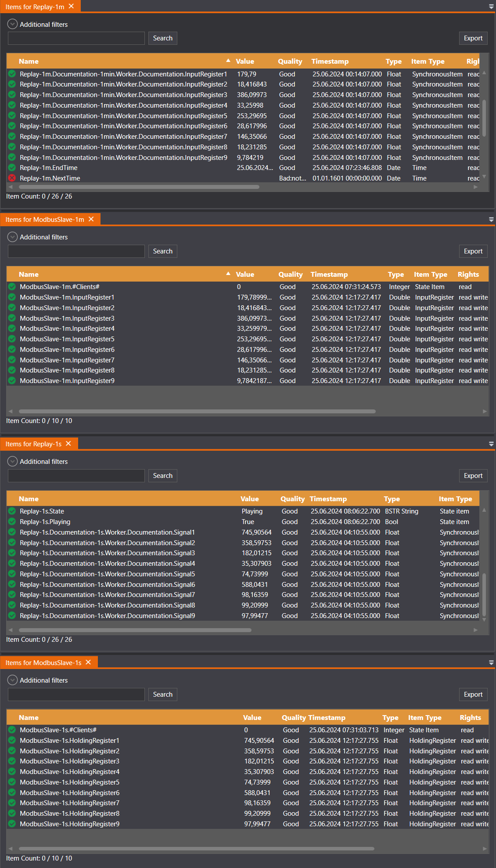This screenshot has width=496, height=868.
Task: Select the Items for Replay-1s tab
Action: tap(33, 444)
